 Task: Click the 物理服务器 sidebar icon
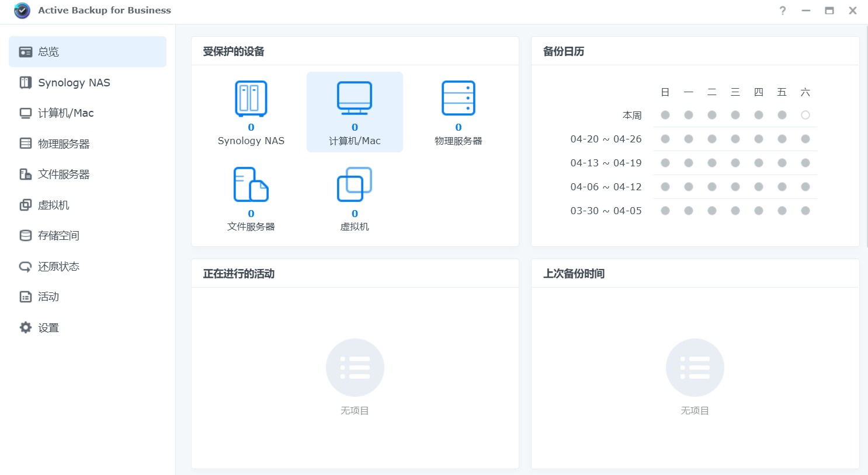point(26,144)
